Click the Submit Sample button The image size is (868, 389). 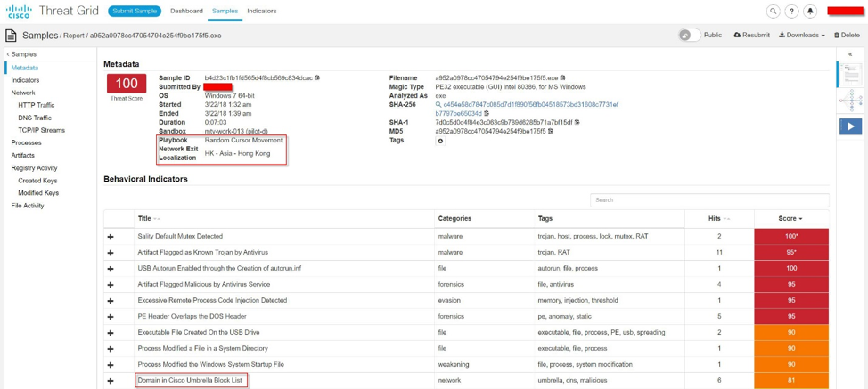tap(135, 12)
